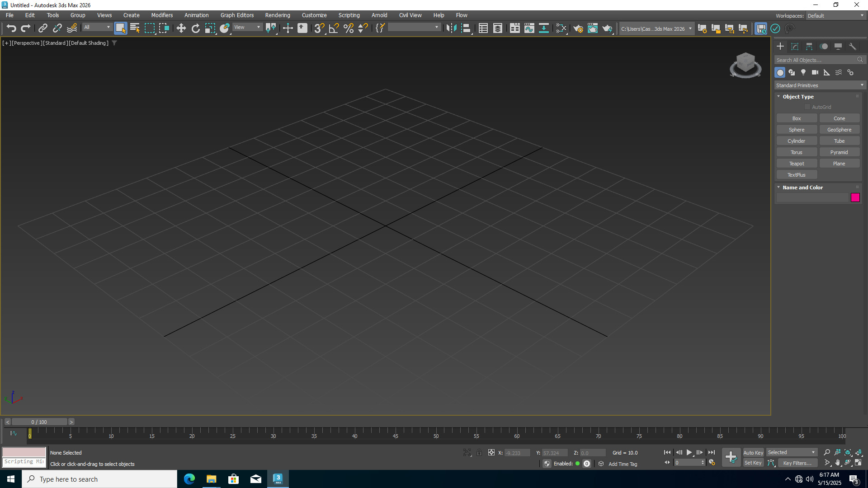Click Cameras category icon
Viewport: 868px width, 488px height.
815,72
